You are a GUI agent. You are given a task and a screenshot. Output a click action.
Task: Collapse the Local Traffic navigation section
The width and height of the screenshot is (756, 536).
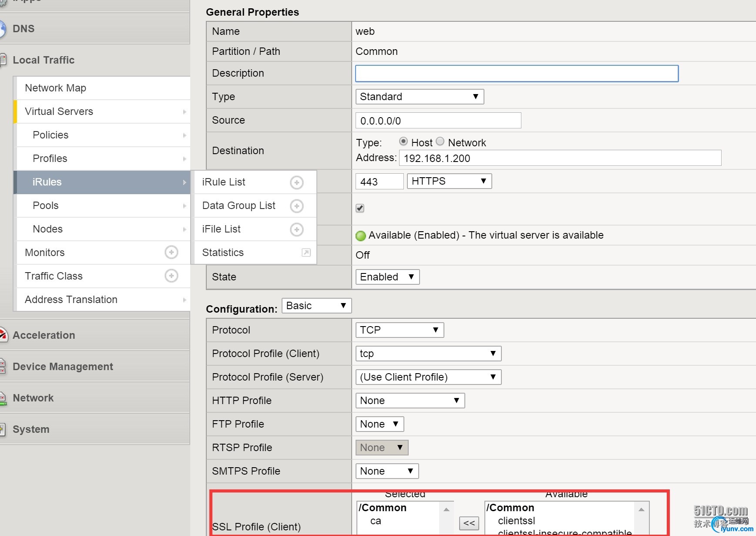tap(95, 60)
